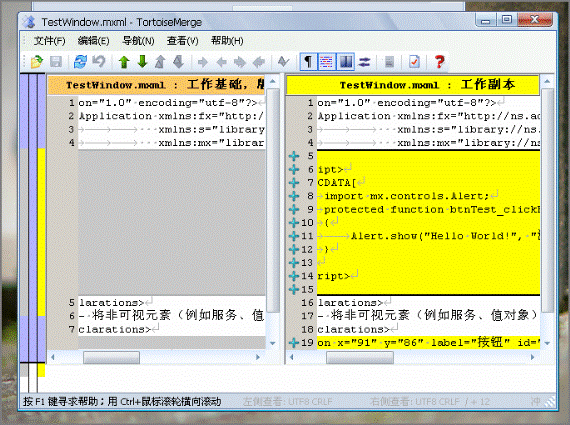This screenshot has width=570, height=425.
Task: Click left pane line 2 Application xmlns:fx
Action: tap(172, 116)
